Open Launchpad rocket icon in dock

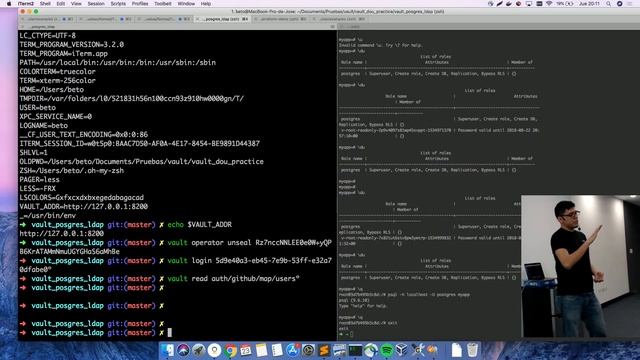coord(199,350)
